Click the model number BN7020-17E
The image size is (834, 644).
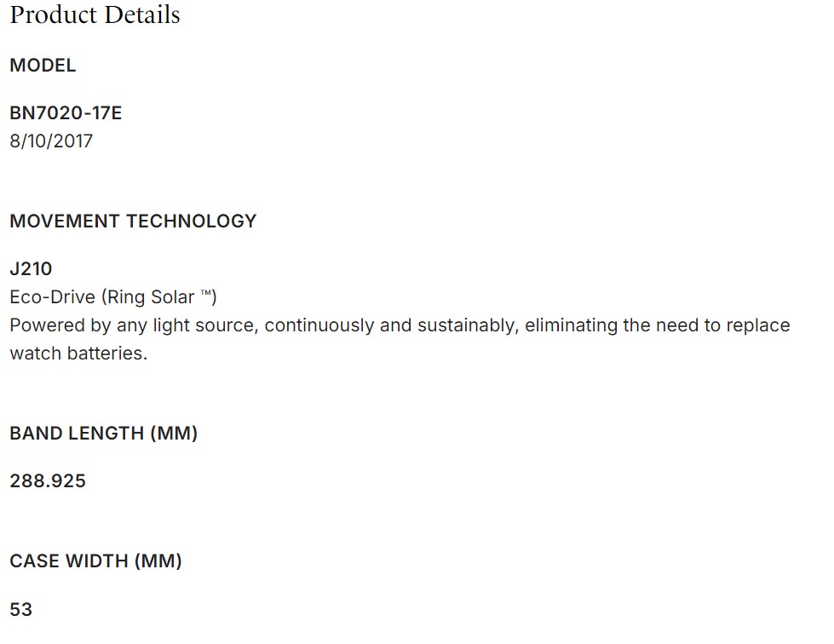coord(66,112)
